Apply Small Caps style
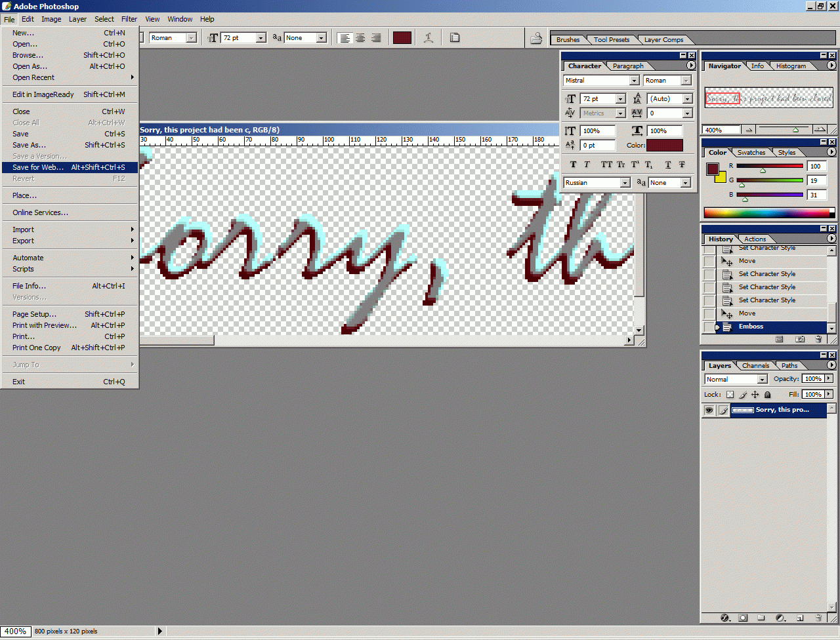 point(621,165)
